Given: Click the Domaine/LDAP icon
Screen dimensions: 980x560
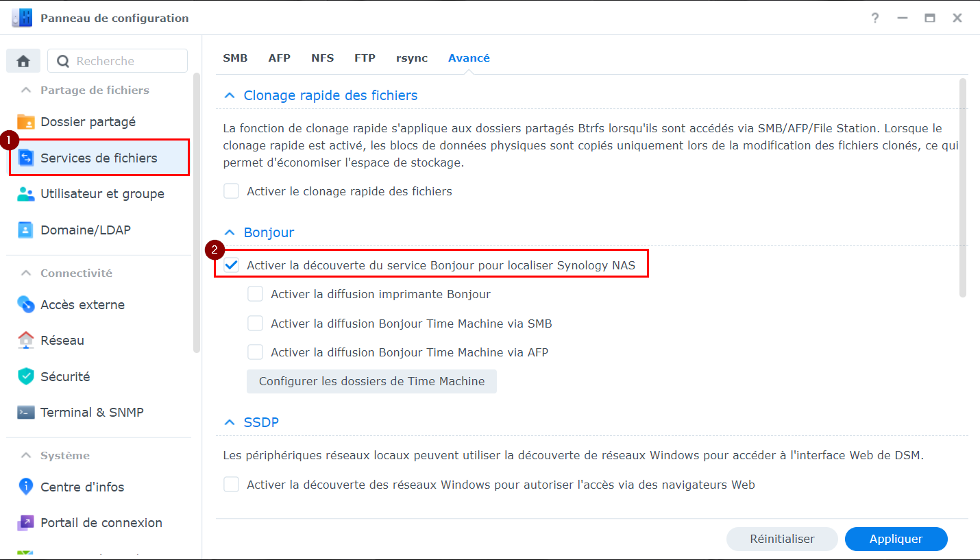Looking at the screenshot, I should 25,230.
